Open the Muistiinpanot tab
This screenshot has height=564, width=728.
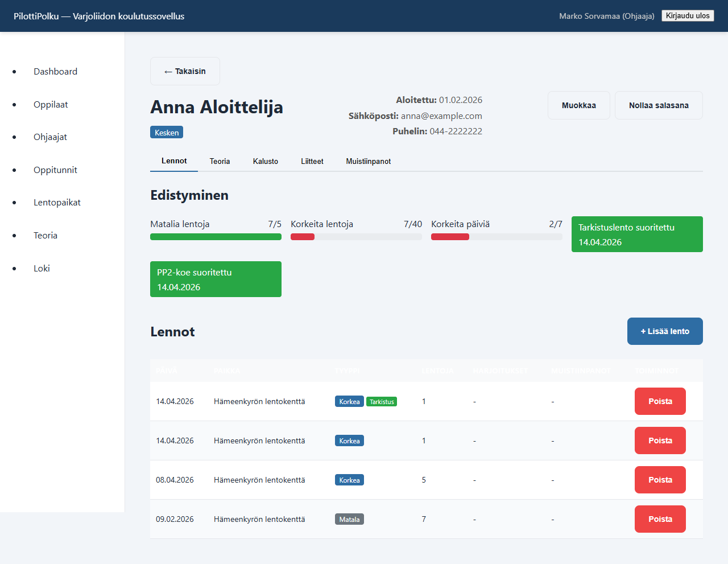368,161
